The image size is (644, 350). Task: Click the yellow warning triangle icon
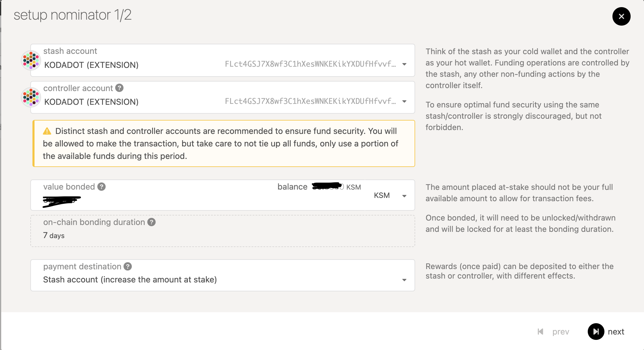[x=47, y=131]
